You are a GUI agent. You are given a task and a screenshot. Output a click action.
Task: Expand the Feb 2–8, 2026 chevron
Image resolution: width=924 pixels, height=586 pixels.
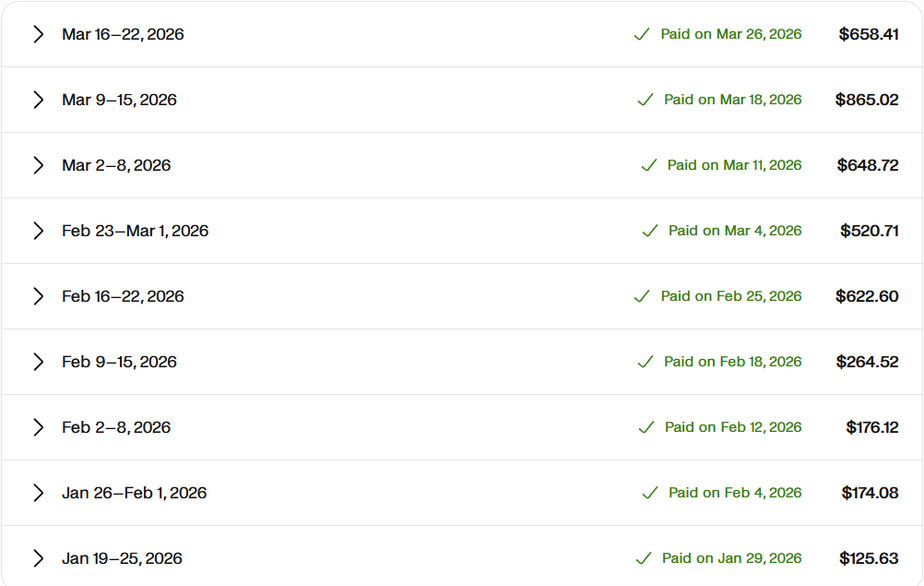[x=39, y=427]
